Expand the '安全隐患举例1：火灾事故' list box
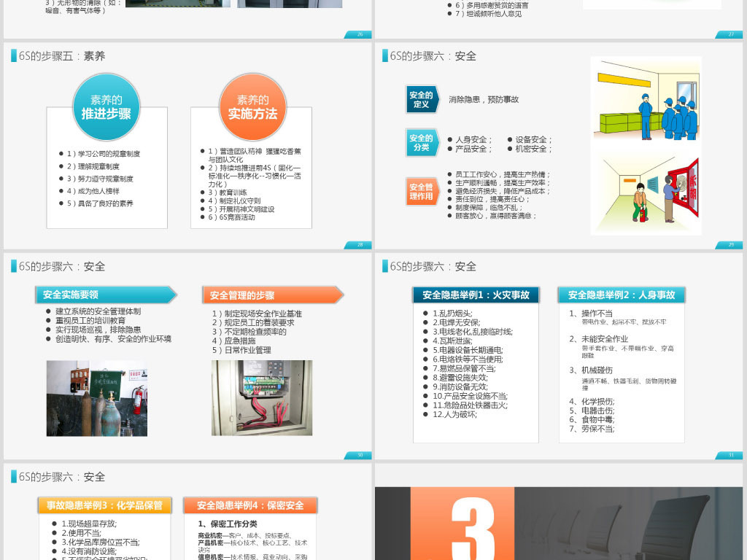 point(475,295)
